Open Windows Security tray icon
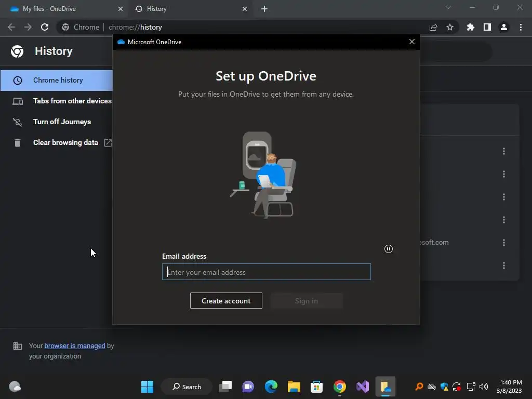The height and width of the screenshot is (399, 532). tap(444, 387)
